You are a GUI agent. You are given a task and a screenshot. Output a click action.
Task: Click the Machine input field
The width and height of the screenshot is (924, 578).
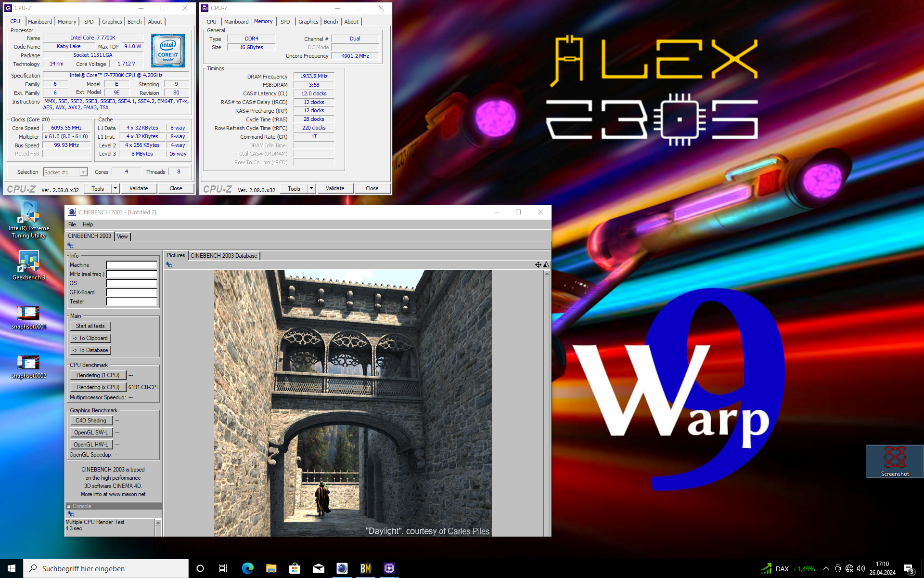click(x=131, y=265)
